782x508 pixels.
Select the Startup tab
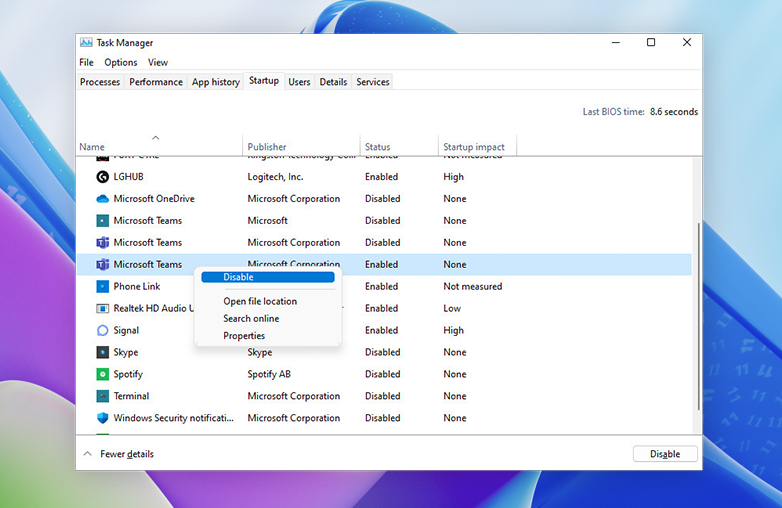[x=264, y=81]
